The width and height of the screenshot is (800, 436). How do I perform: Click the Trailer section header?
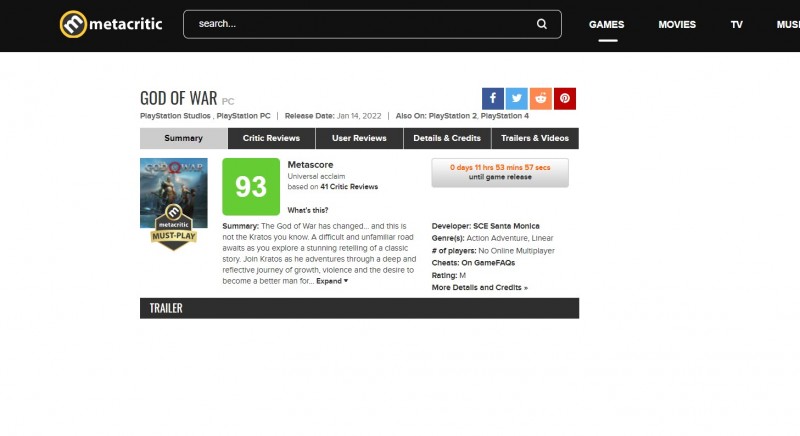(x=359, y=308)
